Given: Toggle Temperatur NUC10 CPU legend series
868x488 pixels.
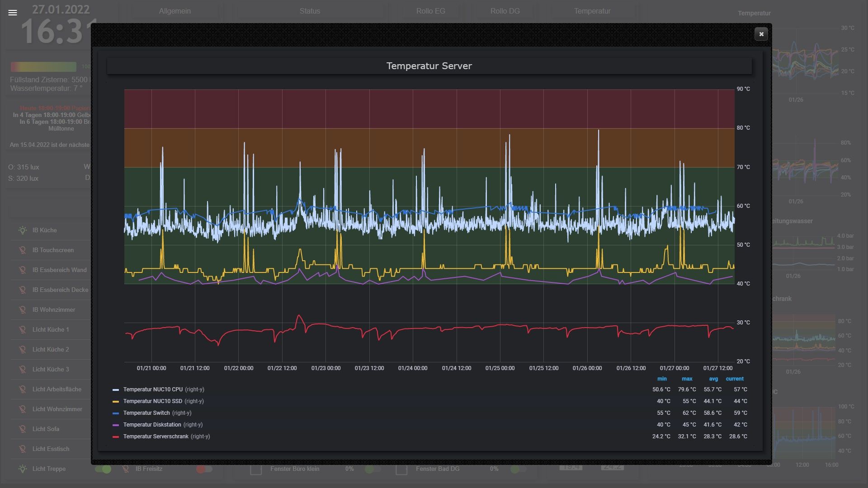Looking at the screenshot, I should (153, 389).
